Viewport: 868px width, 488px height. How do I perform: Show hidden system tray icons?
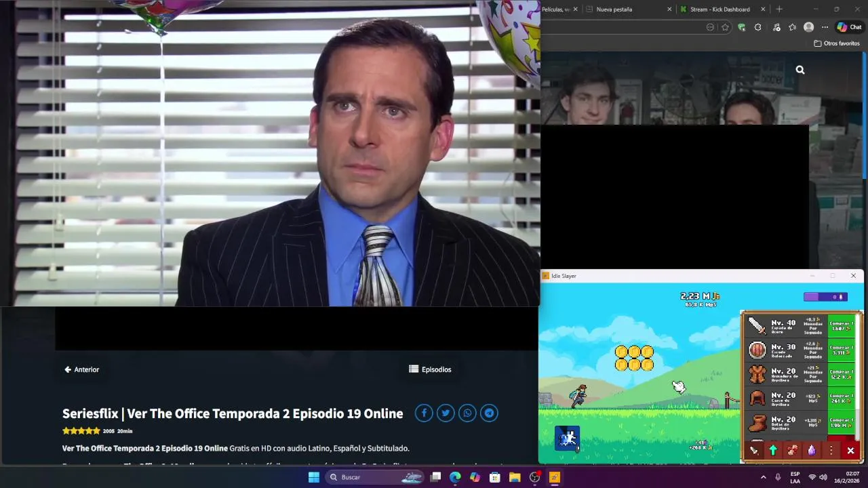(763, 477)
